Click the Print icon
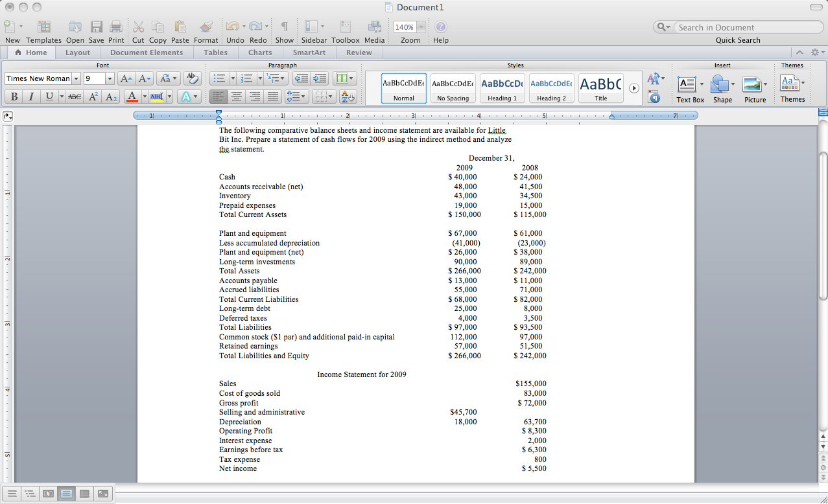This screenshot has width=828, height=504. (x=116, y=27)
